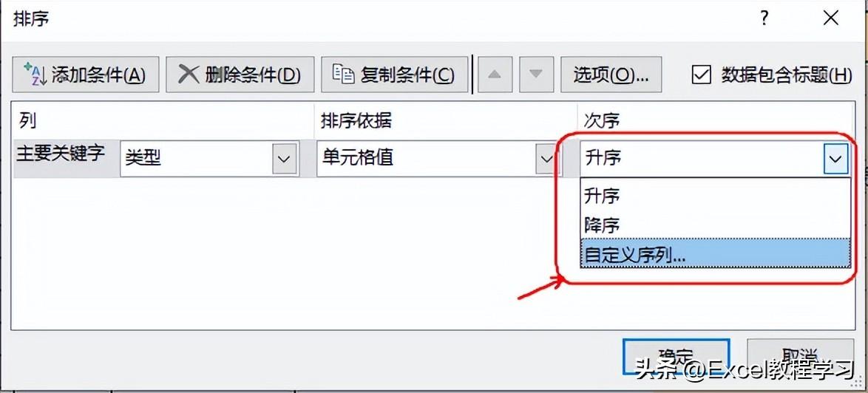Click the 类型 column field text
This screenshot has width=868, height=393.
pos(143,159)
